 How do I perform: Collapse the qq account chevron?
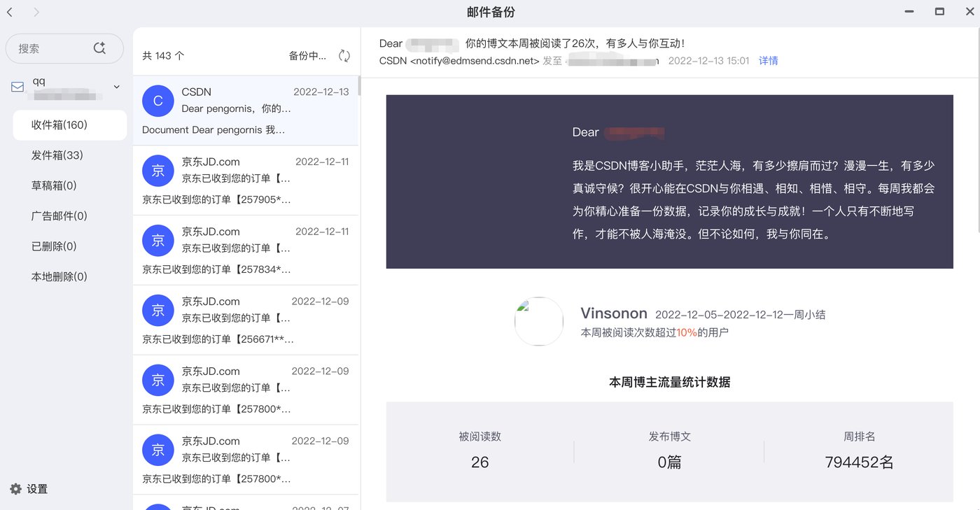point(117,87)
